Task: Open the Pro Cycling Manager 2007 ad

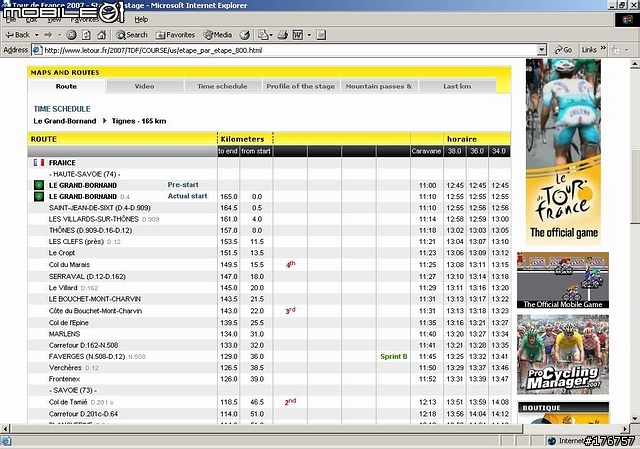Action: point(563,354)
